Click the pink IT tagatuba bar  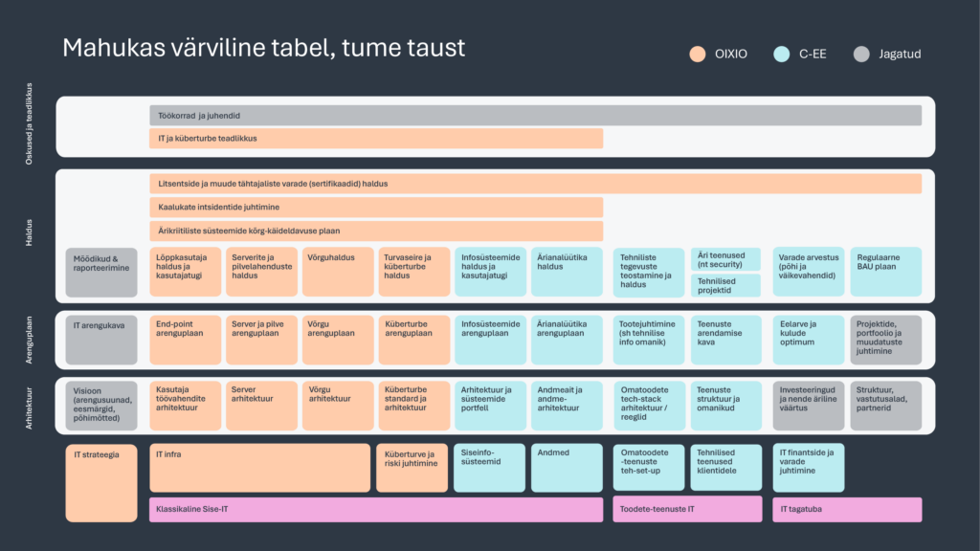coord(847,510)
